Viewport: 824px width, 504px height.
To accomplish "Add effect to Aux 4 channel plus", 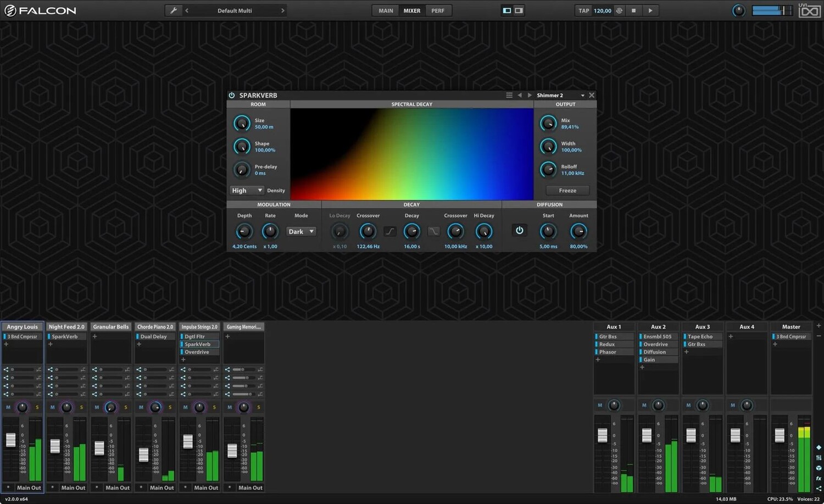I will coord(731,337).
